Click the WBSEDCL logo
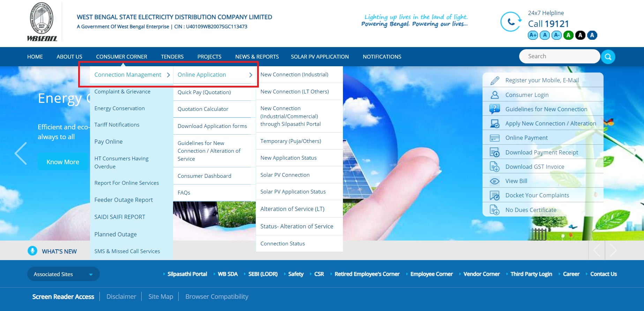This screenshot has height=311, width=644. tap(42, 22)
